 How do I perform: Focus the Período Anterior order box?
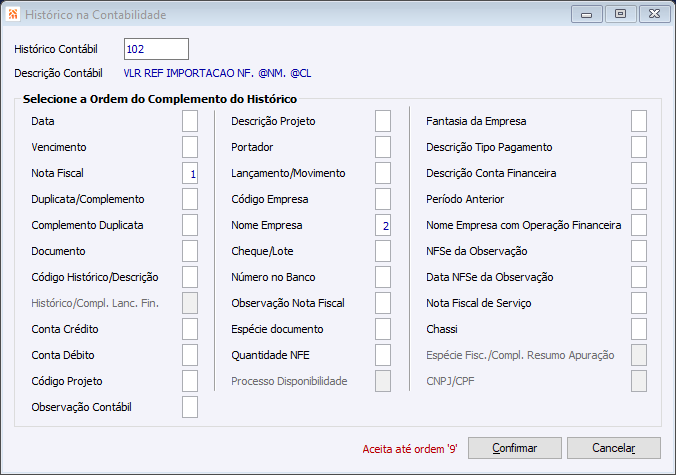[x=639, y=199]
